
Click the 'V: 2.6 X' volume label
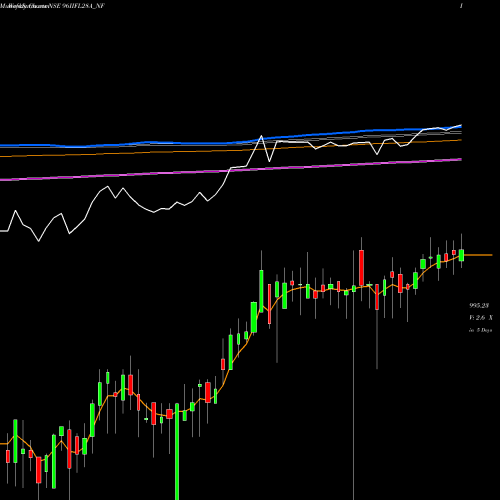pos(481,318)
